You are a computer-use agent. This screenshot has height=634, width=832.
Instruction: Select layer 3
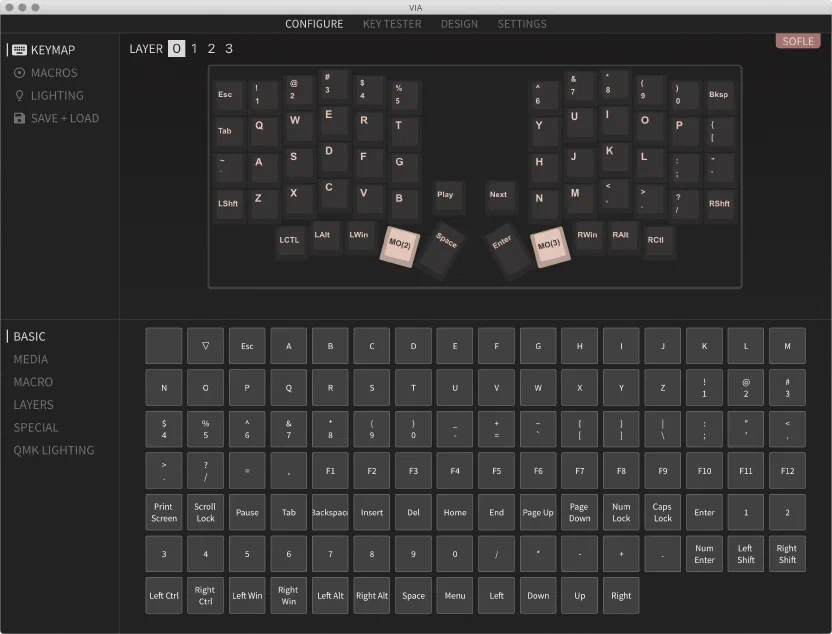point(229,49)
